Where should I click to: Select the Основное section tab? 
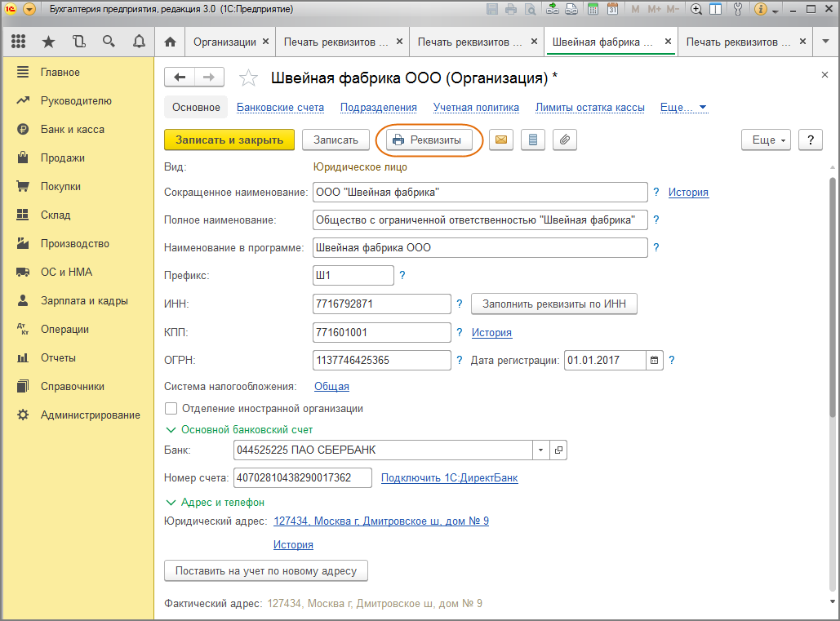tap(196, 107)
